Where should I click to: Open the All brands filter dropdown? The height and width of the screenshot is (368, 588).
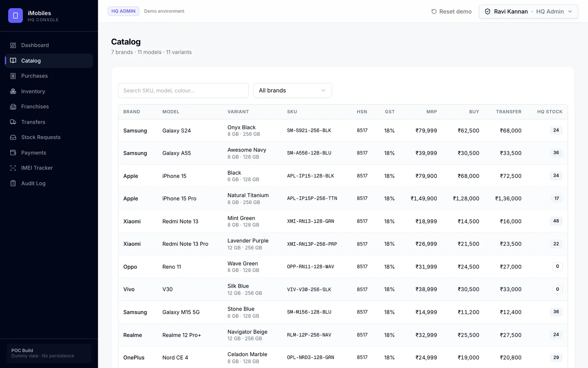[293, 91]
